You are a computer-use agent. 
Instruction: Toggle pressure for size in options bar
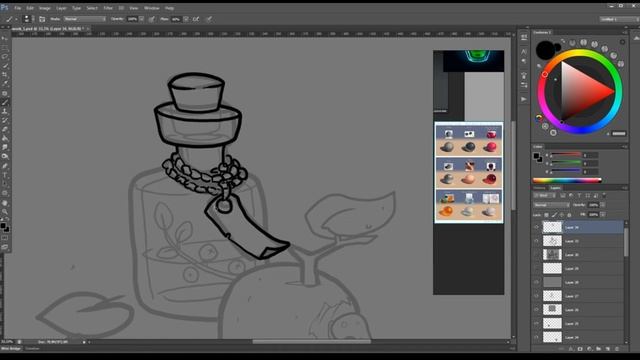point(209,19)
